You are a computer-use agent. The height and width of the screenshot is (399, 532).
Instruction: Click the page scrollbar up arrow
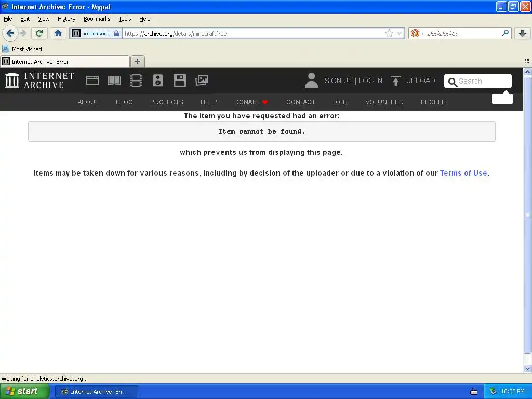[527, 72]
